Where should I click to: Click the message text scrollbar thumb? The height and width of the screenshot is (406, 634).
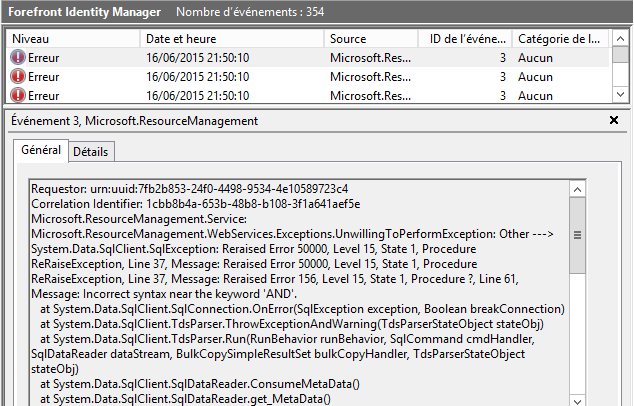[577, 235]
